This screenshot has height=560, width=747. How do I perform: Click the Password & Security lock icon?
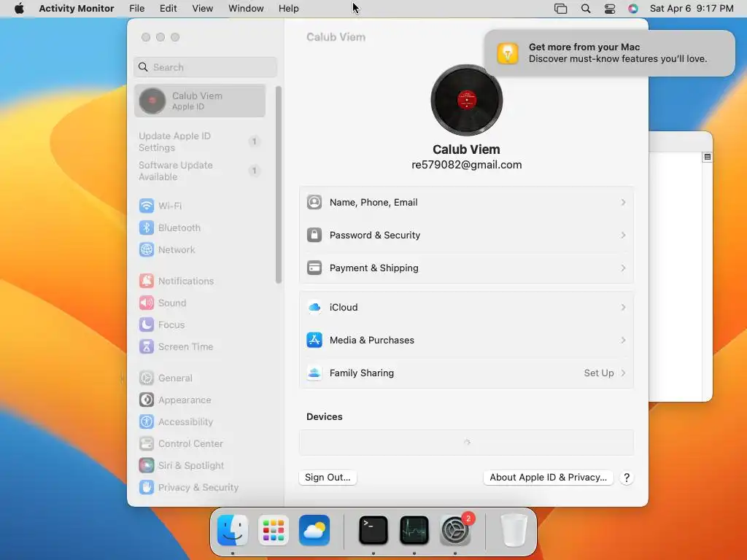coord(314,235)
